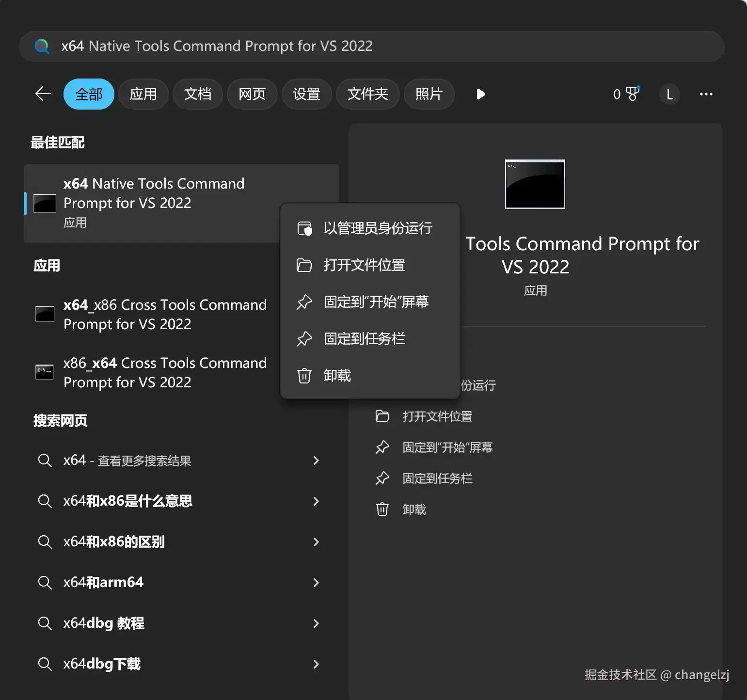Select the 全部 filter tab
The image size is (747, 700).
[89, 94]
